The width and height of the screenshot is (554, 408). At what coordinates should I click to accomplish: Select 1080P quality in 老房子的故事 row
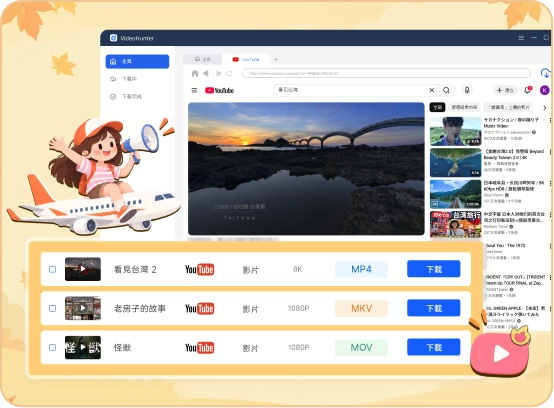pyautogui.click(x=299, y=308)
